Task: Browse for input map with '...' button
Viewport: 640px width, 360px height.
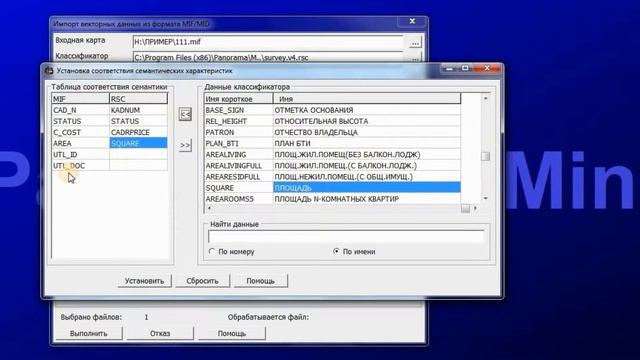Action: click(415, 42)
